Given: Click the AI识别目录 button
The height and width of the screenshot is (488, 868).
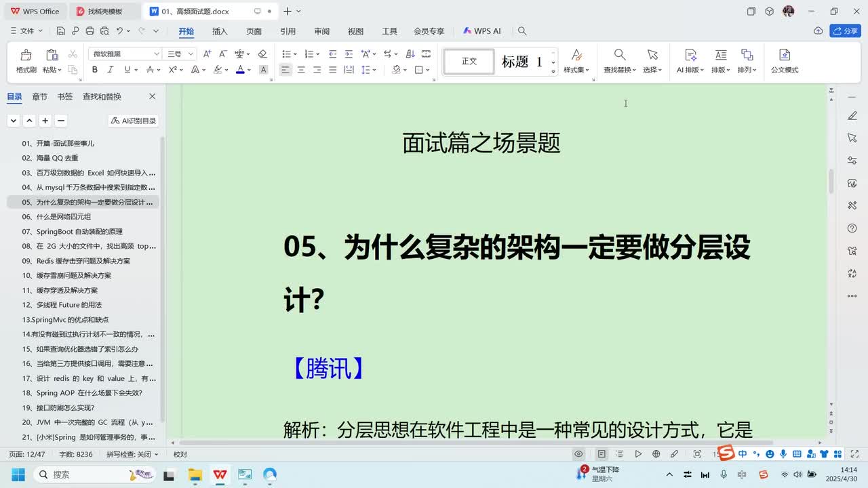Looking at the screenshot, I should click(134, 121).
